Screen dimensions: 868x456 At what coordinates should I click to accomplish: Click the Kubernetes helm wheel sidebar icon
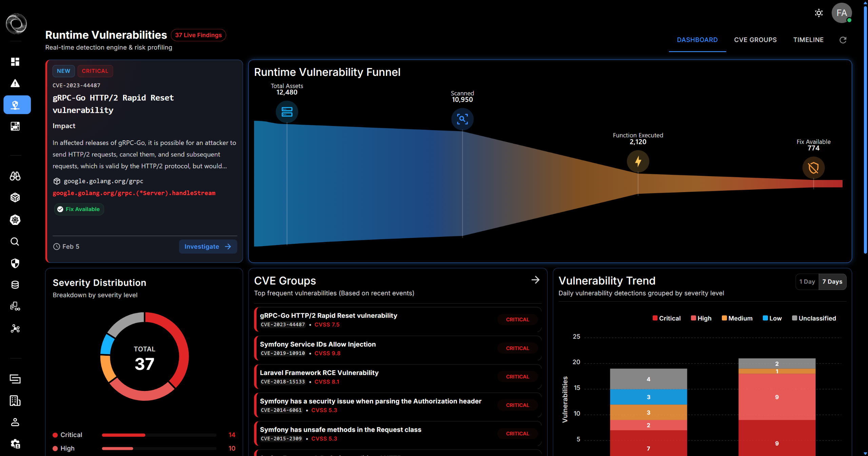tap(15, 220)
